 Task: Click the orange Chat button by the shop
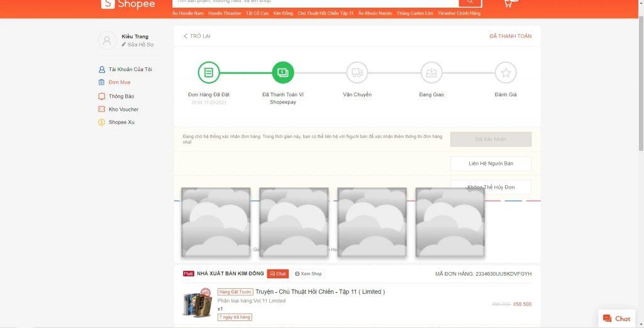tap(277, 274)
